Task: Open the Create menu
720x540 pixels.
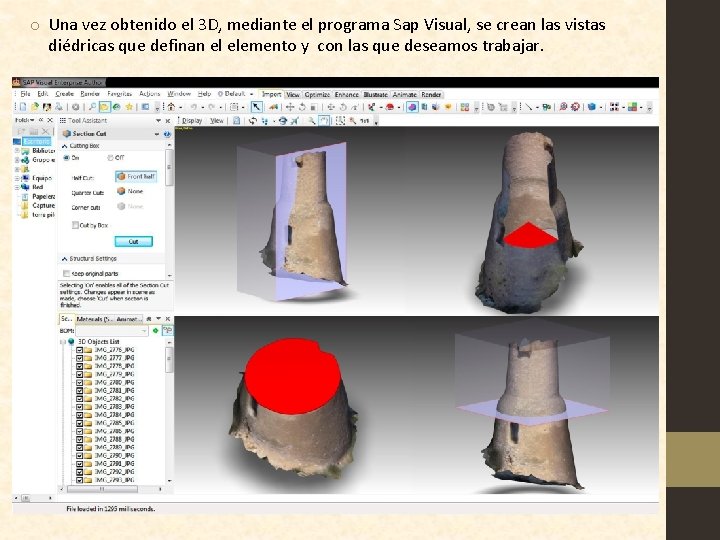Action: click(65, 94)
